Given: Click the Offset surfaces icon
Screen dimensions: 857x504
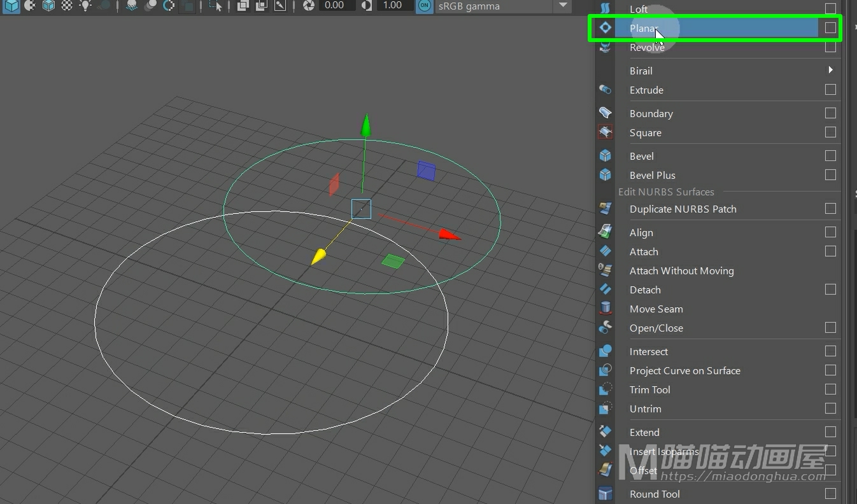Looking at the screenshot, I should point(605,470).
